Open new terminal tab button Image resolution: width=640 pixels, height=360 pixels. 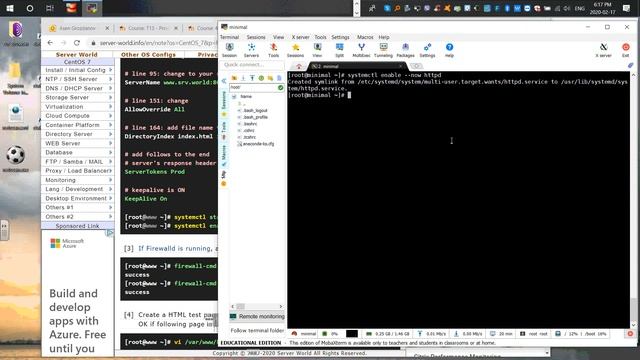416,66
